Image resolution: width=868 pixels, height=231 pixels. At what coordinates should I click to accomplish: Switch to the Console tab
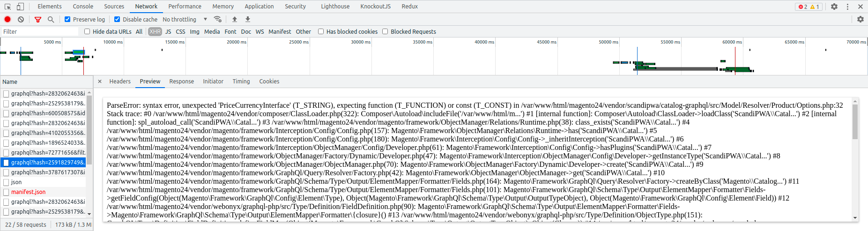[x=83, y=7]
